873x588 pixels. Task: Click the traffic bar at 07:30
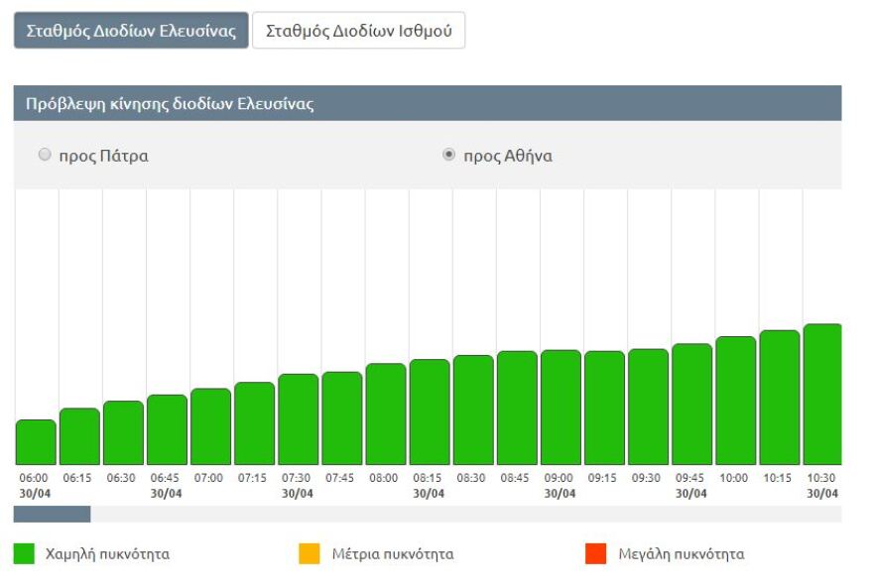(x=298, y=419)
